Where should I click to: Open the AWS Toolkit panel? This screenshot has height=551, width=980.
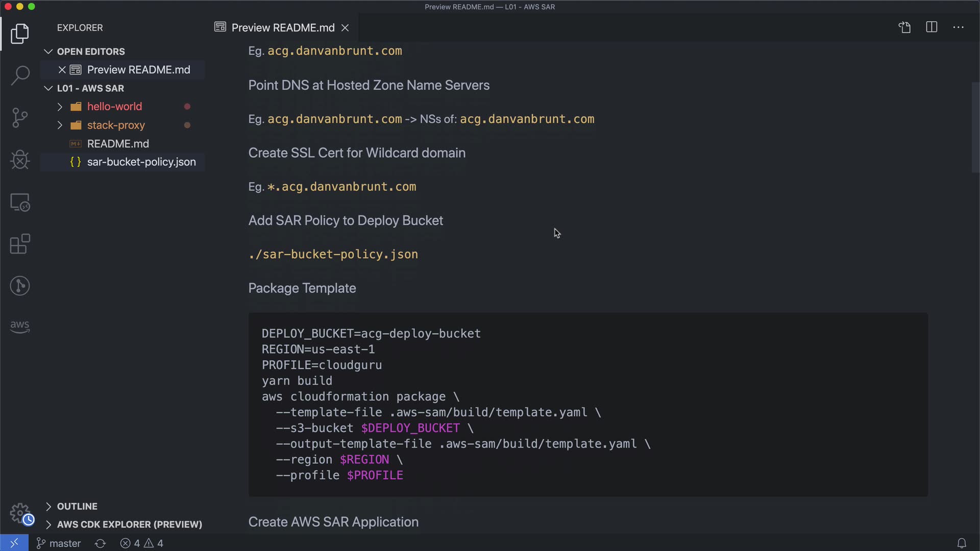tap(20, 327)
